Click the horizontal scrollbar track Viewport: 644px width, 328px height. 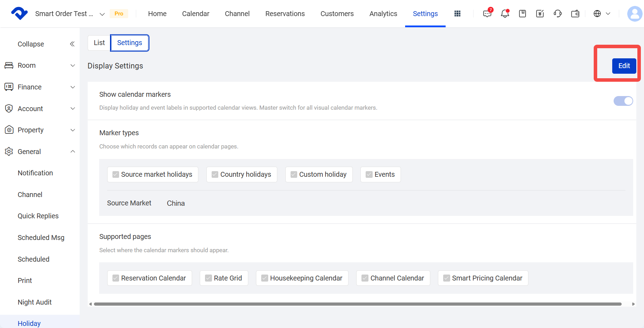pos(358,304)
